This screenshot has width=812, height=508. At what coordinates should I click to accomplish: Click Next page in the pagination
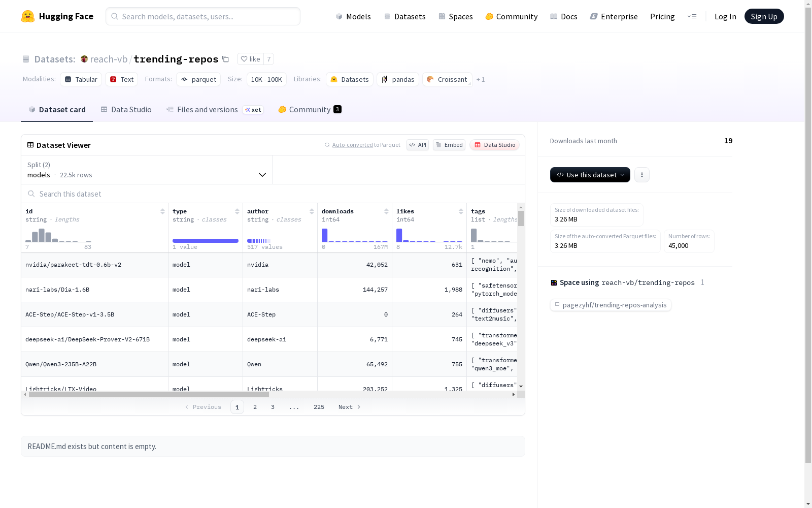pyautogui.click(x=350, y=407)
